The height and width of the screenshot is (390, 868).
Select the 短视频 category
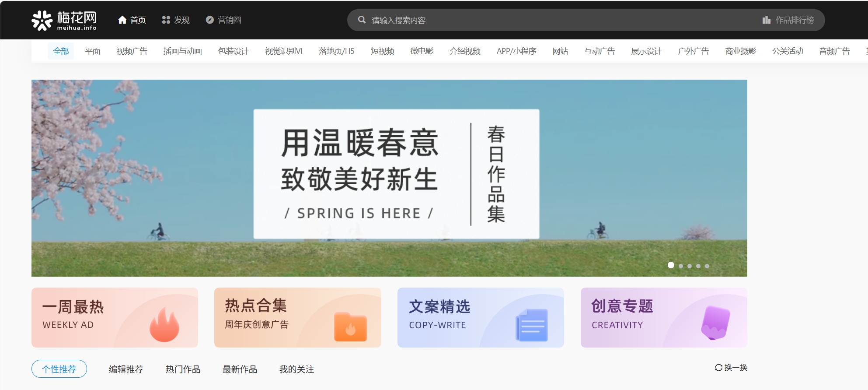(383, 51)
